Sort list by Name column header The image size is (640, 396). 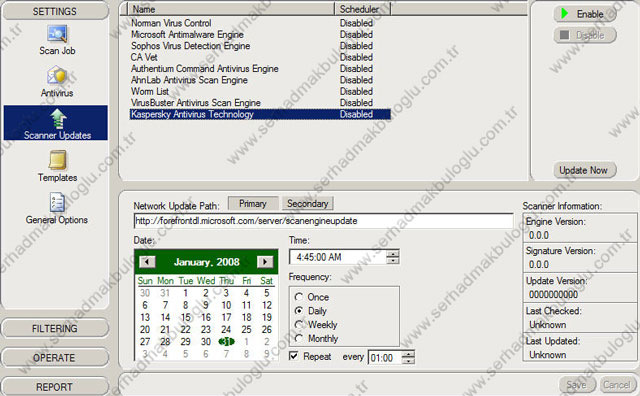coord(231,9)
